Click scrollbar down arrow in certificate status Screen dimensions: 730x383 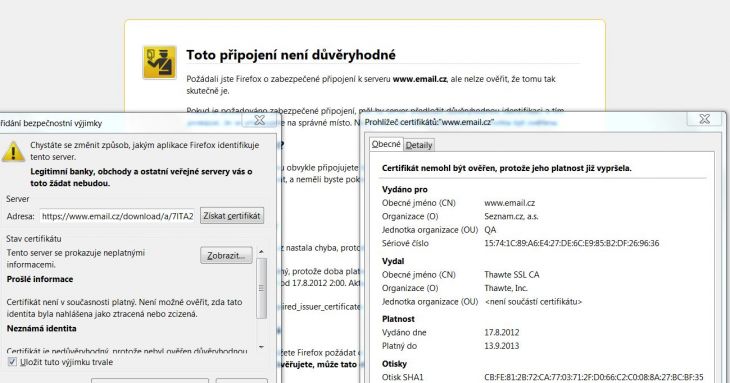coord(261,347)
